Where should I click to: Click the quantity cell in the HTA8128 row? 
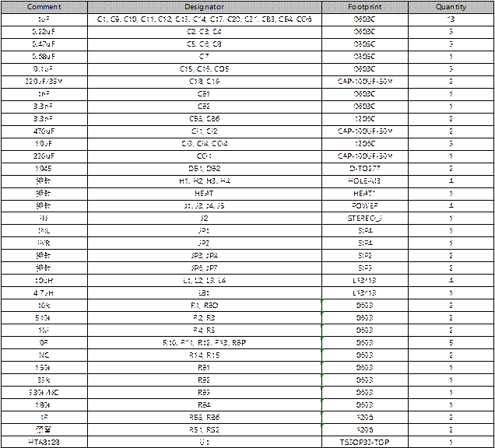coord(451,443)
